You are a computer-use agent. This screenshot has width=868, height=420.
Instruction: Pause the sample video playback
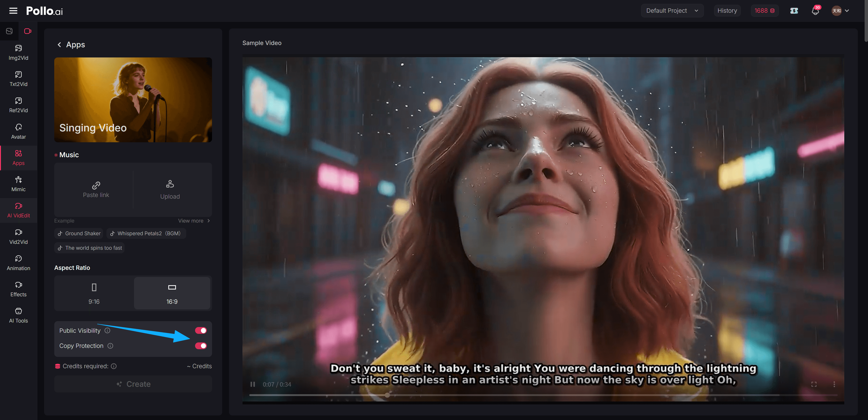[253, 384]
